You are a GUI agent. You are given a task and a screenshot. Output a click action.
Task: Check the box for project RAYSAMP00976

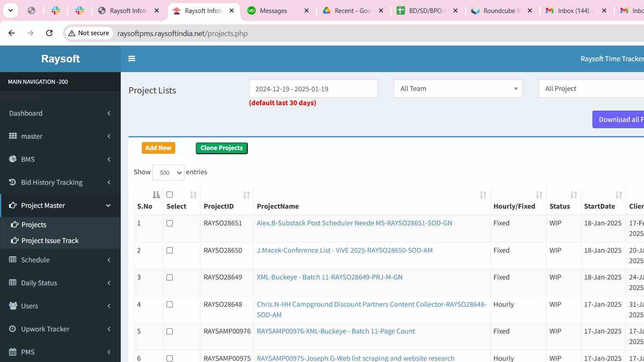tap(169, 331)
